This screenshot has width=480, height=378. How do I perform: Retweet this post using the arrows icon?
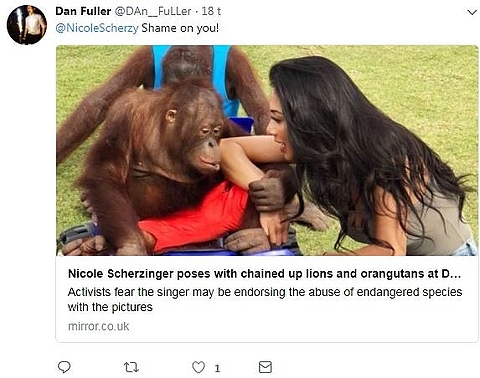pyautogui.click(x=131, y=367)
